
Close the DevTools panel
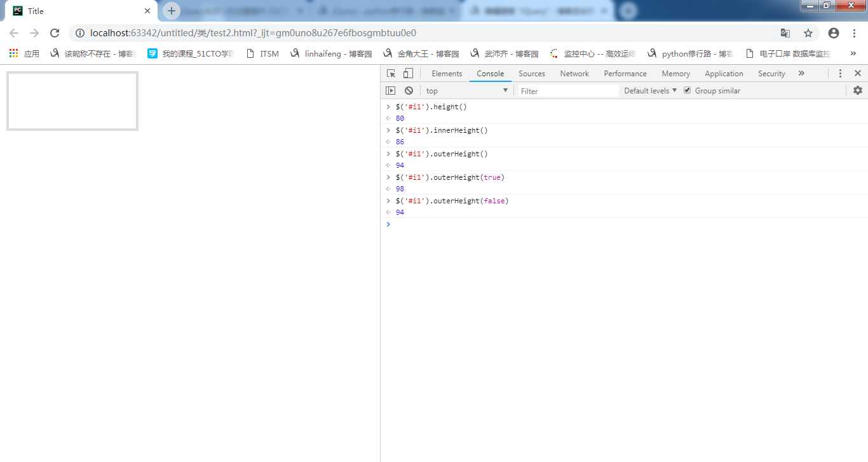858,73
